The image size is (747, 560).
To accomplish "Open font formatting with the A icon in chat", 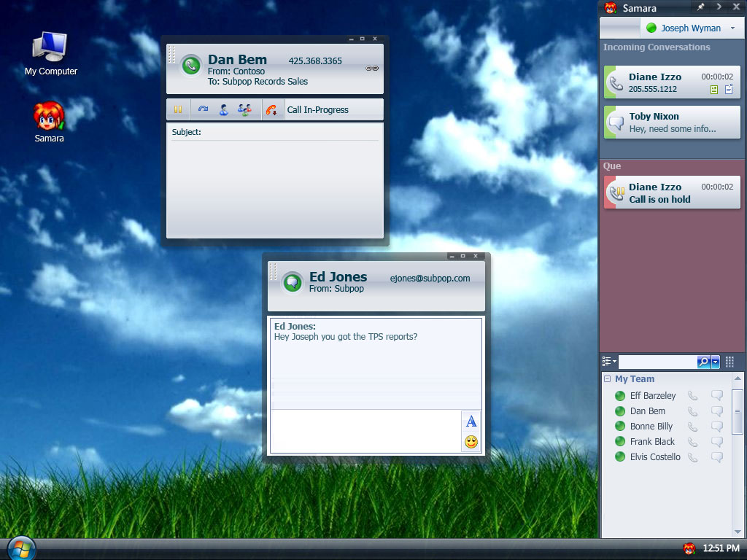I will tap(471, 421).
